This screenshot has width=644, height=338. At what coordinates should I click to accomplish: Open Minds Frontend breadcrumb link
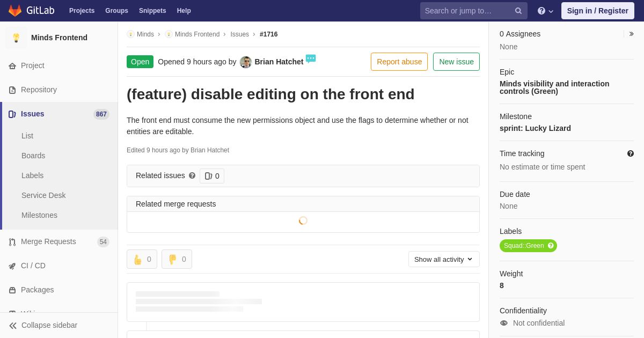(197, 34)
